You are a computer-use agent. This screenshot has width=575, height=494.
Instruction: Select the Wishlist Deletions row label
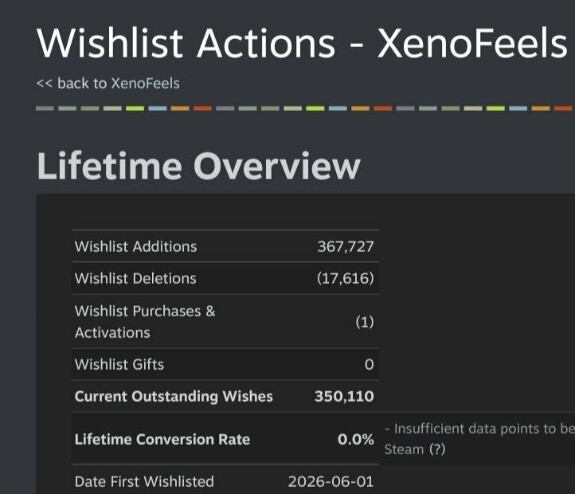pyautogui.click(x=135, y=278)
